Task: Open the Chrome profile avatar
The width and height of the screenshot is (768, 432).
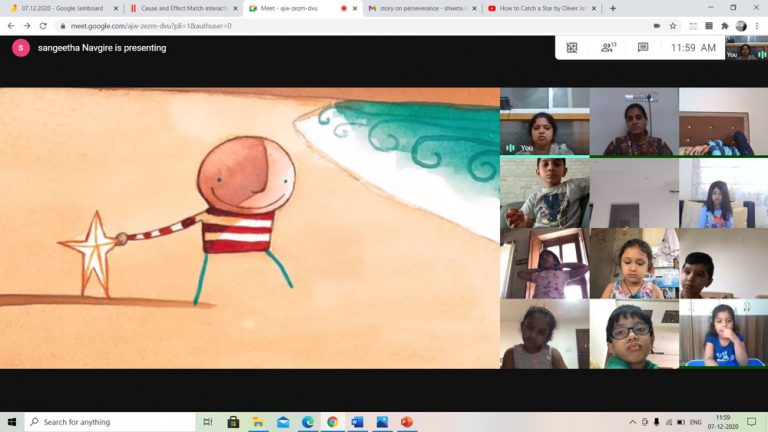Action: [741, 26]
